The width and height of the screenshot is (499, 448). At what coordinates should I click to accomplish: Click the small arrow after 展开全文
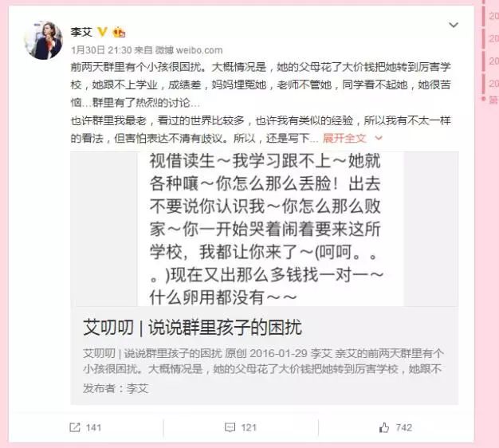pyautogui.click(x=379, y=138)
